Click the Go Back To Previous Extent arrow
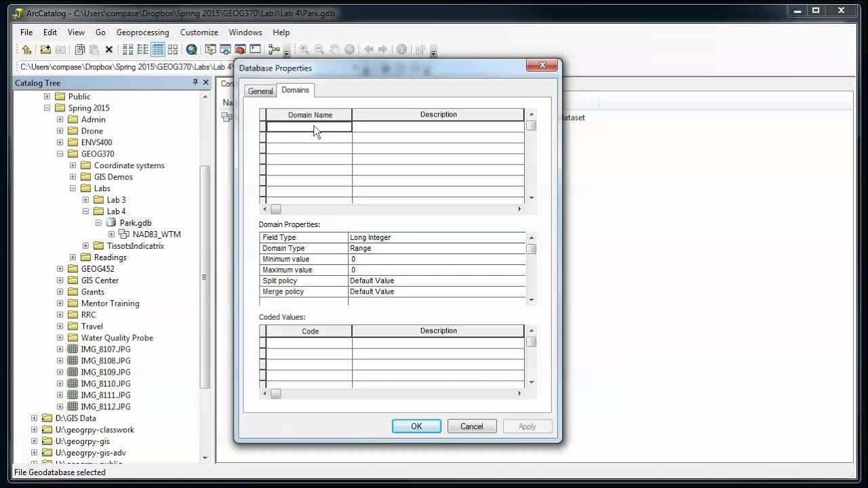The width and height of the screenshot is (868, 488). 368,49
